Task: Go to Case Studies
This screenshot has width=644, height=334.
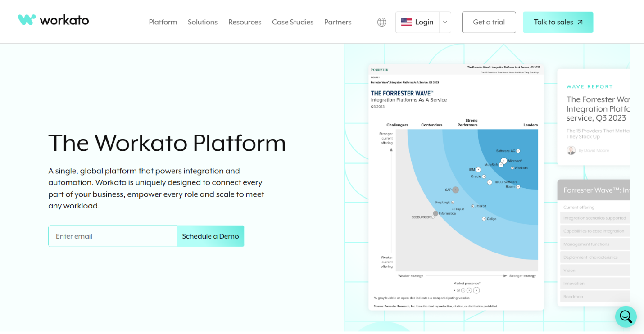Action: tap(293, 22)
